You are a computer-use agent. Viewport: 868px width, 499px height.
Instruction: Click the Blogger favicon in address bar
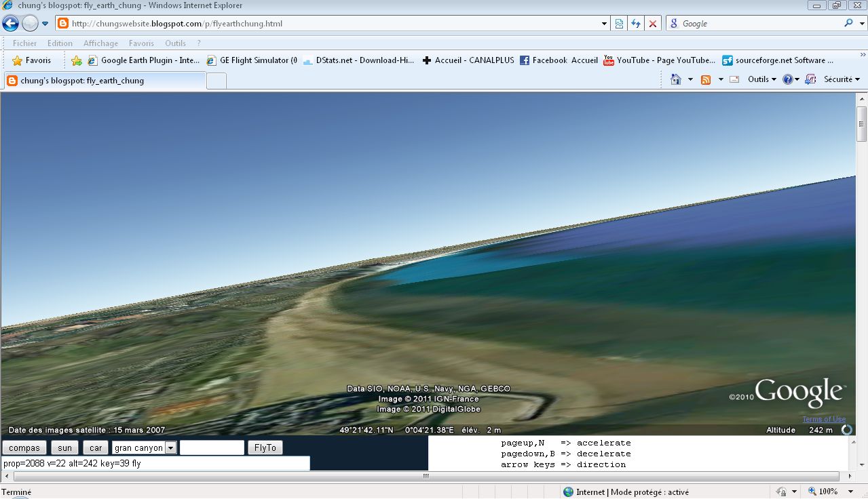point(63,24)
